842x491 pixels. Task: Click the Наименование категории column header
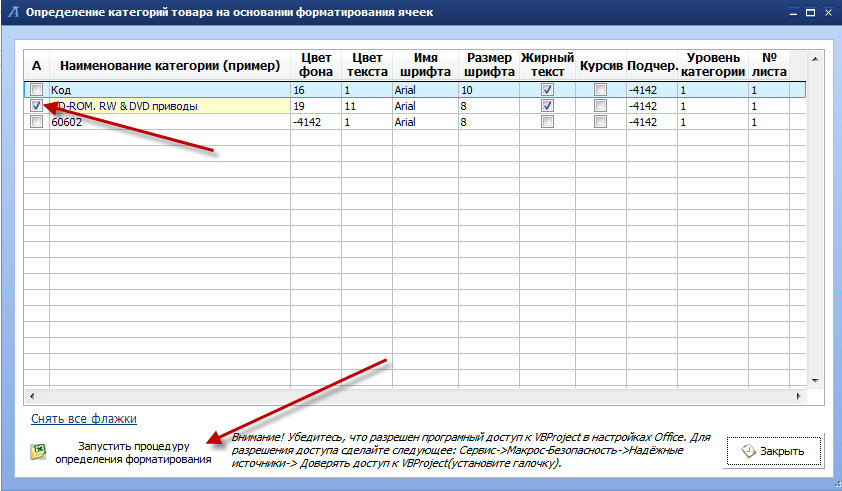[x=170, y=66]
